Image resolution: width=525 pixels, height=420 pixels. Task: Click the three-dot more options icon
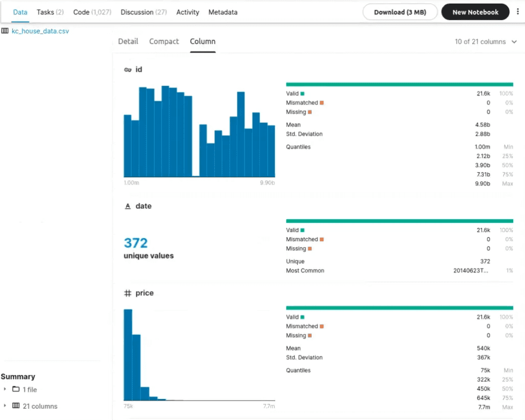pyautogui.click(x=518, y=12)
